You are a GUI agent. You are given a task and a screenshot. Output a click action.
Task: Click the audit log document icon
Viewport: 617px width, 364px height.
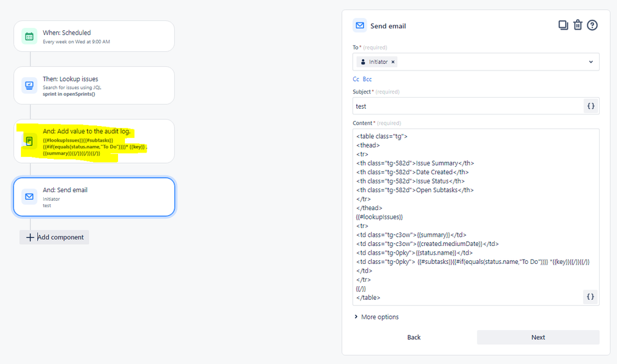click(29, 141)
